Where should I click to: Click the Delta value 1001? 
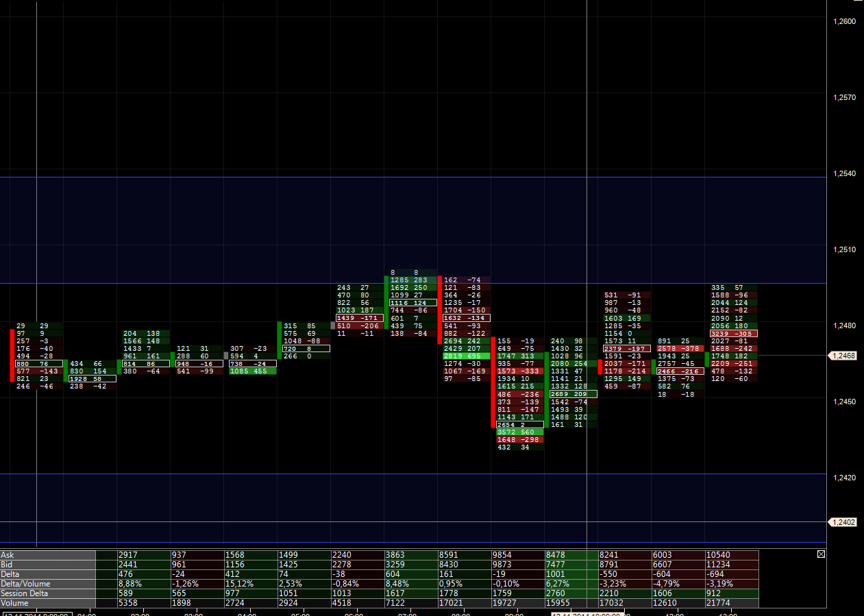point(571,574)
